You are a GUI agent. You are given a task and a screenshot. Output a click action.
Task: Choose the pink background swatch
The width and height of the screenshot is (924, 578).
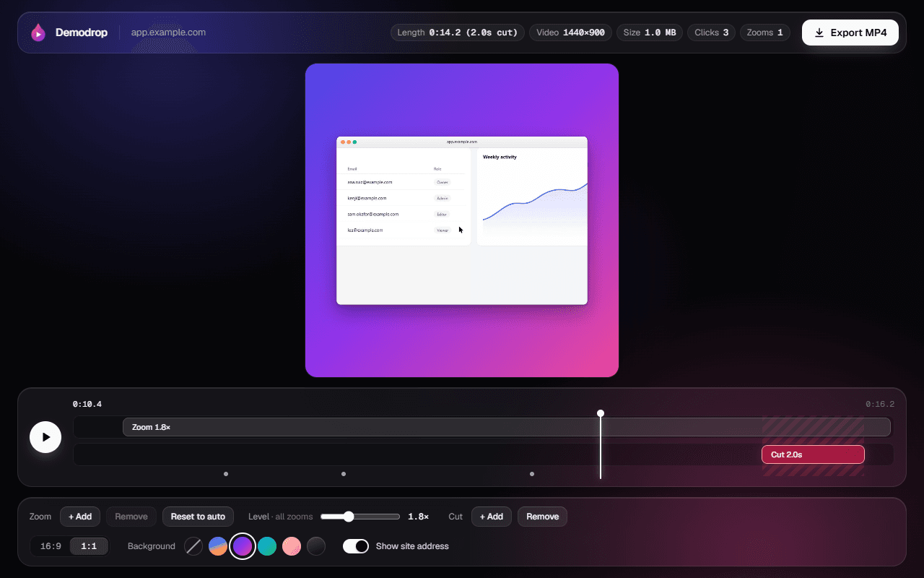292,546
